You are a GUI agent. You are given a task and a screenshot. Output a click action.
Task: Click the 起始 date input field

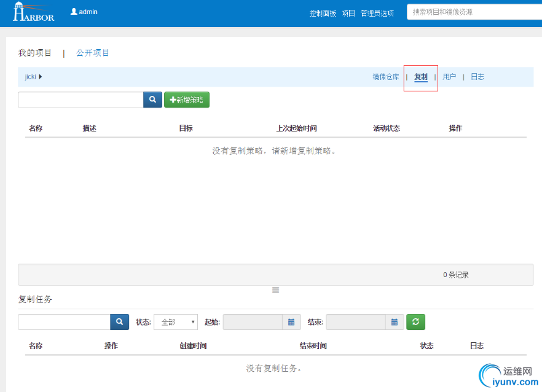tap(253, 322)
